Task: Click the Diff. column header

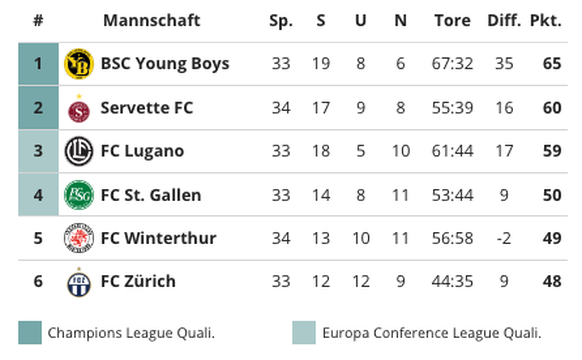Action: [x=504, y=20]
